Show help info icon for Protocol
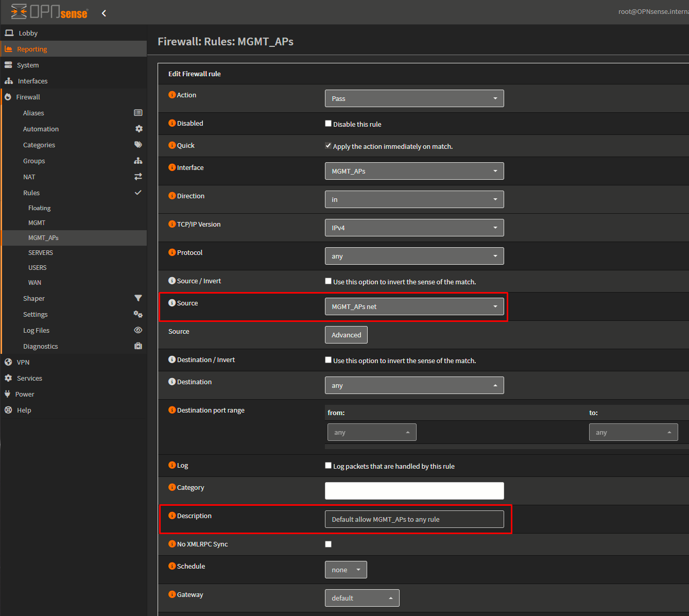 coord(172,252)
